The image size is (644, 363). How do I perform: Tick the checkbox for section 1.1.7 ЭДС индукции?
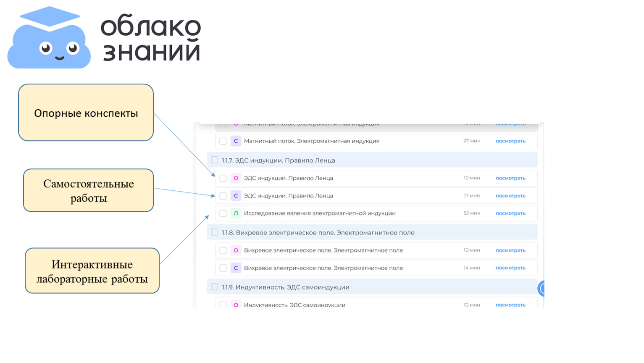coord(215,160)
